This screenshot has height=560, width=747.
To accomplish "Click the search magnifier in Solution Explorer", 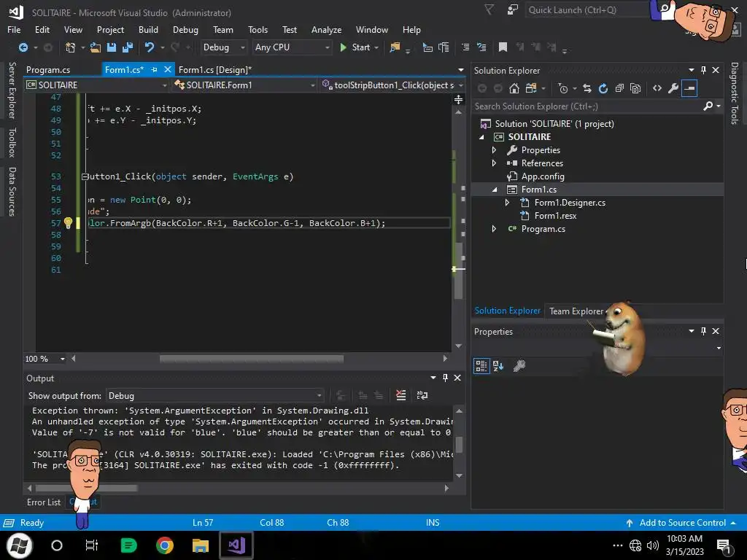I will tap(708, 106).
